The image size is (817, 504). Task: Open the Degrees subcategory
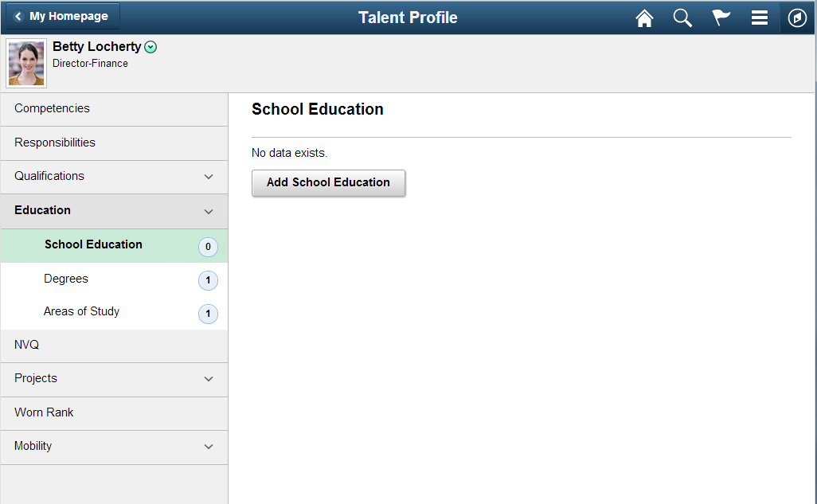tap(114, 279)
